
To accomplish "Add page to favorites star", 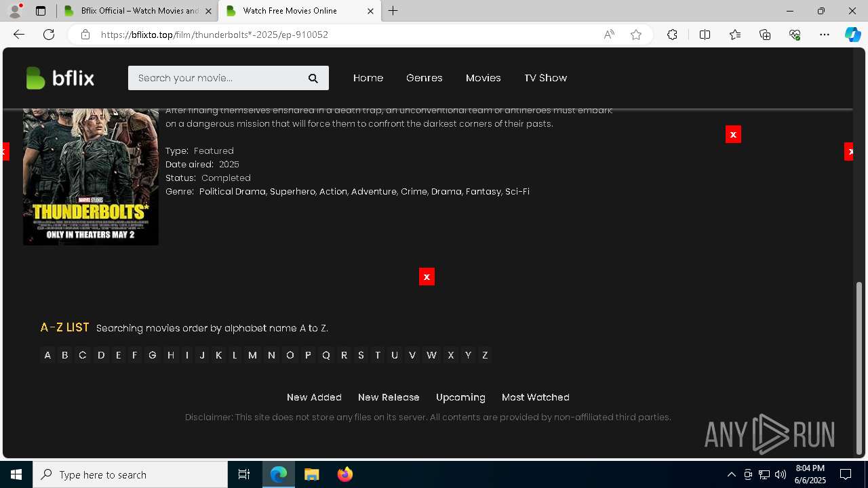I will (636, 35).
